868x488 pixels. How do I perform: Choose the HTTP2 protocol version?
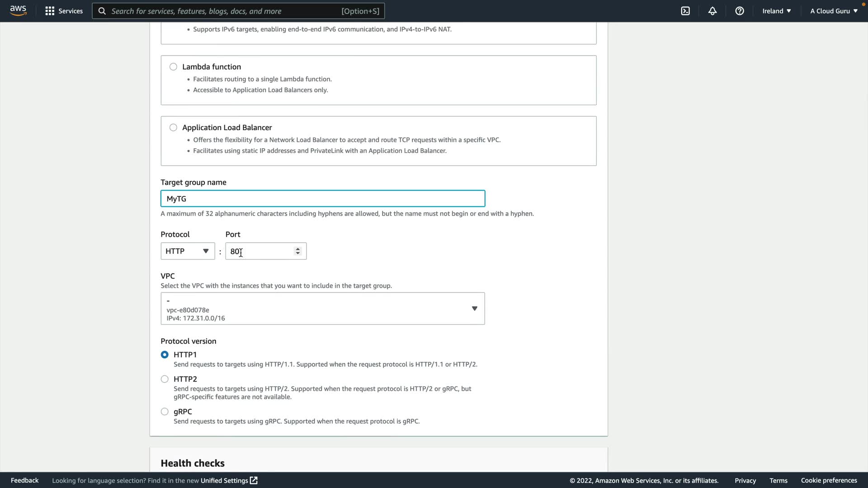tap(165, 379)
